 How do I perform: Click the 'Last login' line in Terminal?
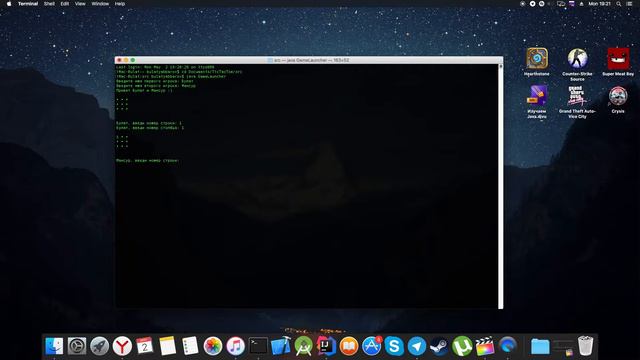[x=165, y=67]
